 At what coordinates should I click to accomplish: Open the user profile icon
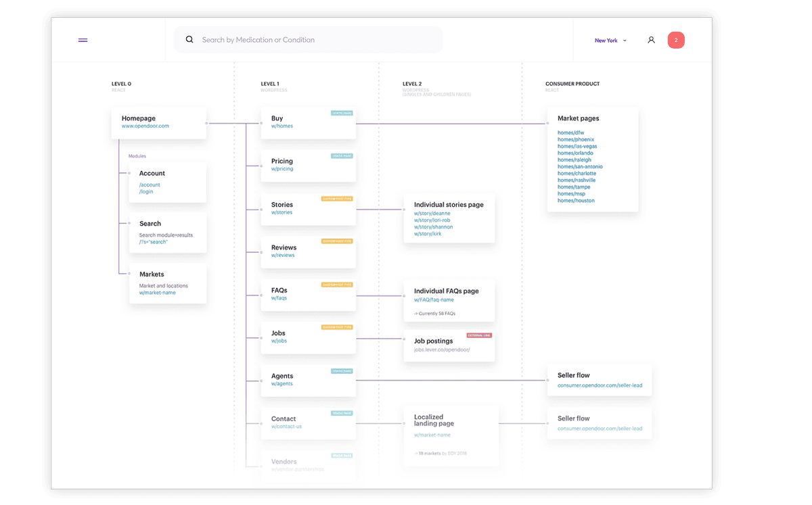(x=651, y=41)
